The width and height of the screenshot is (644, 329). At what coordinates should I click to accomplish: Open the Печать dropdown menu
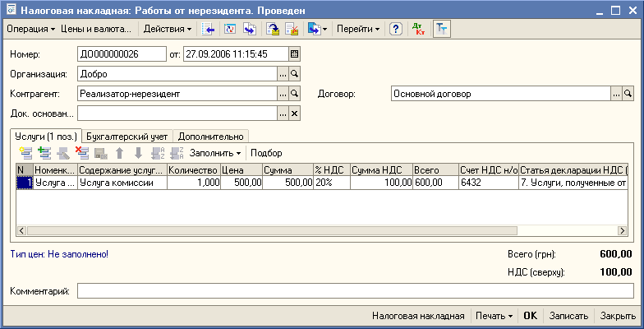(x=494, y=316)
